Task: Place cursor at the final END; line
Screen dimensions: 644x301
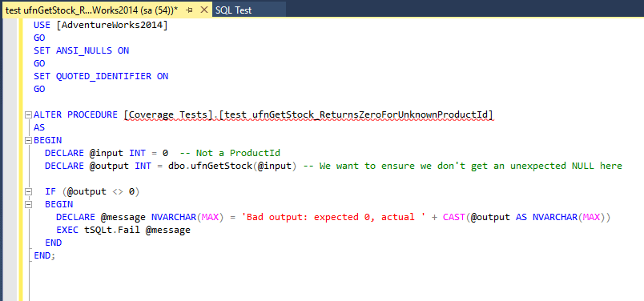Action: (x=44, y=255)
